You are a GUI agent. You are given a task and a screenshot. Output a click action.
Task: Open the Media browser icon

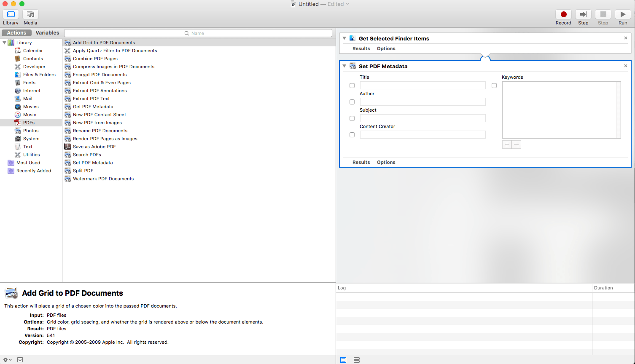pos(30,14)
